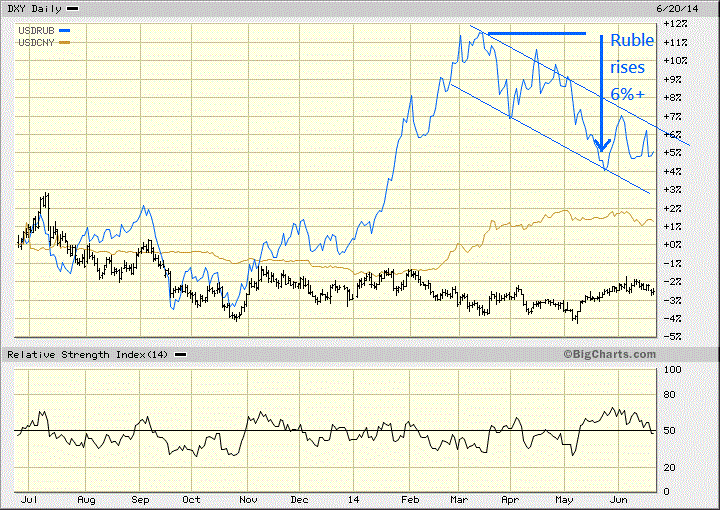Click the 20 level on RSI axis
Viewport: 720px width, 510px height.
coord(672,467)
